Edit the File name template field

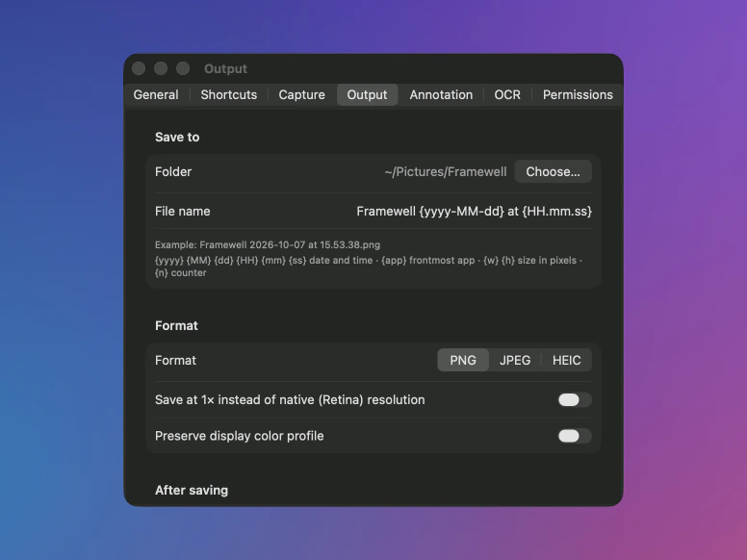tap(474, 211)
